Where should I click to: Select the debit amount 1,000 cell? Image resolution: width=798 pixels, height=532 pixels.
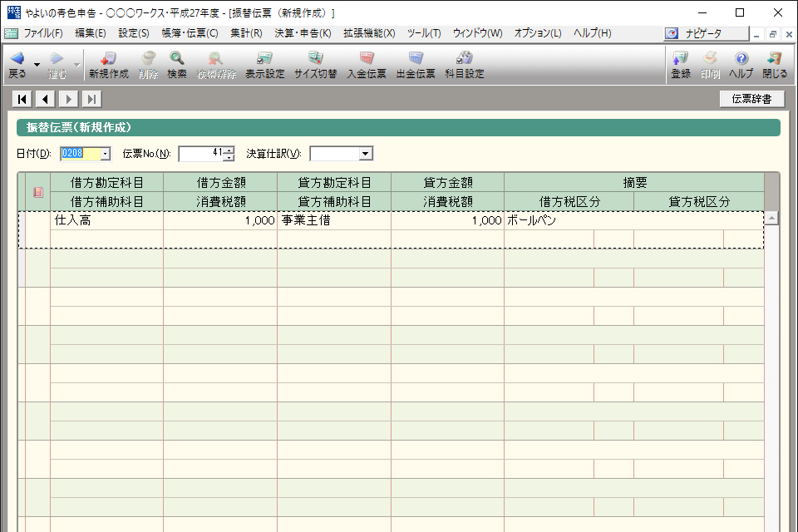220,220
